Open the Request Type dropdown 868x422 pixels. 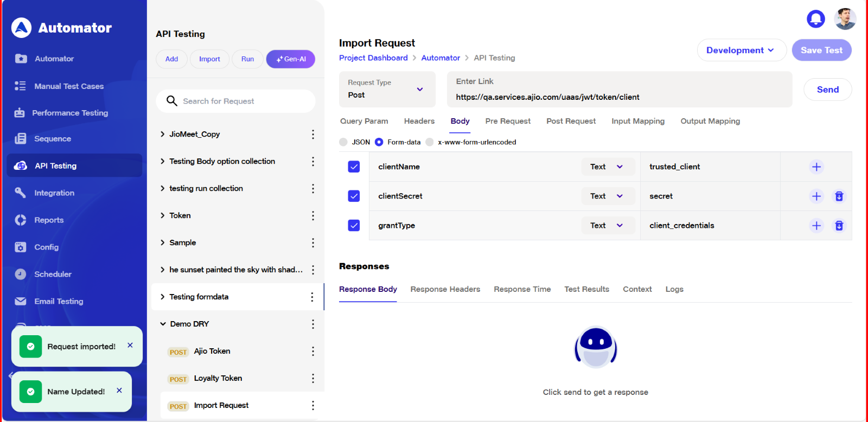(387, 89)
